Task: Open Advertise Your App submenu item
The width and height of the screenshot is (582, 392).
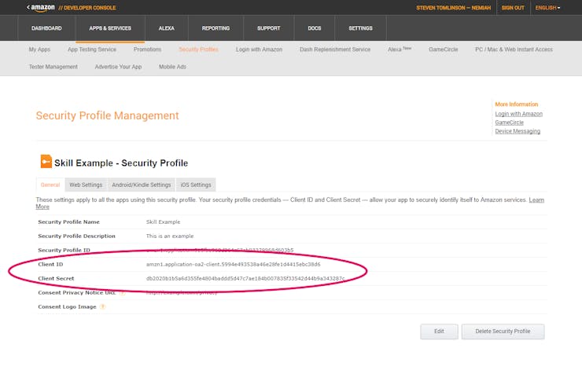Action: pyautogui.click(x=118, y=67)
